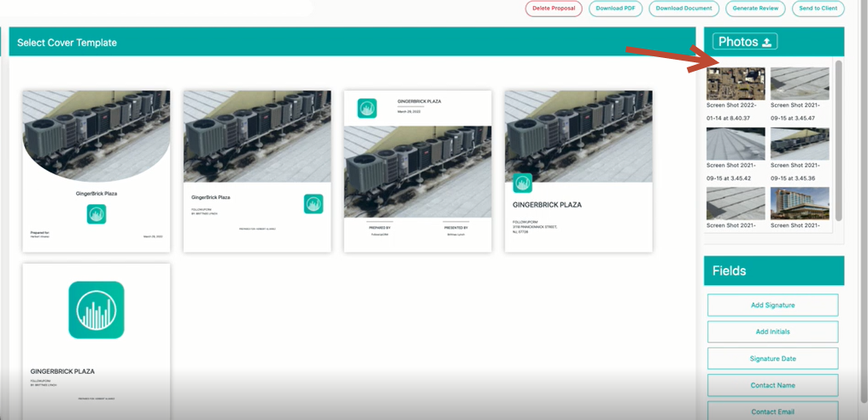Viewport: 868px width, 420px height.
Task: Choose cover template with logo at right side
Action: (x=257, y=171)
